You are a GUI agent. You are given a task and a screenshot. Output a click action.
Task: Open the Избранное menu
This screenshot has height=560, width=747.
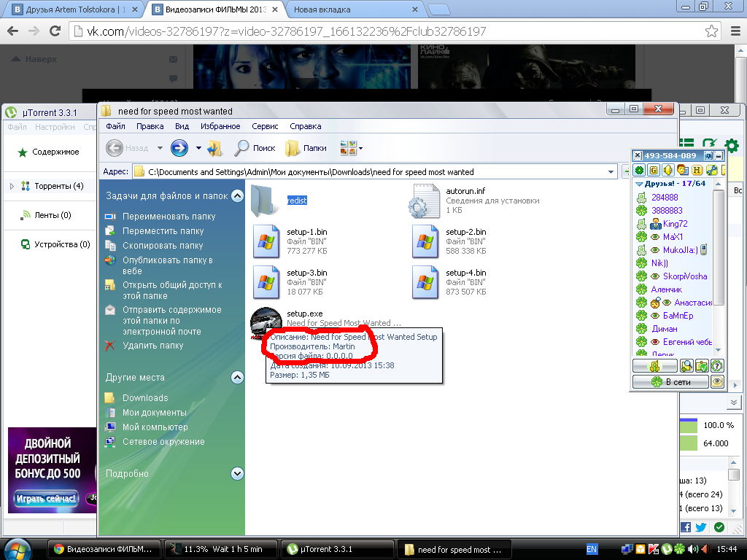click(220, 126)
